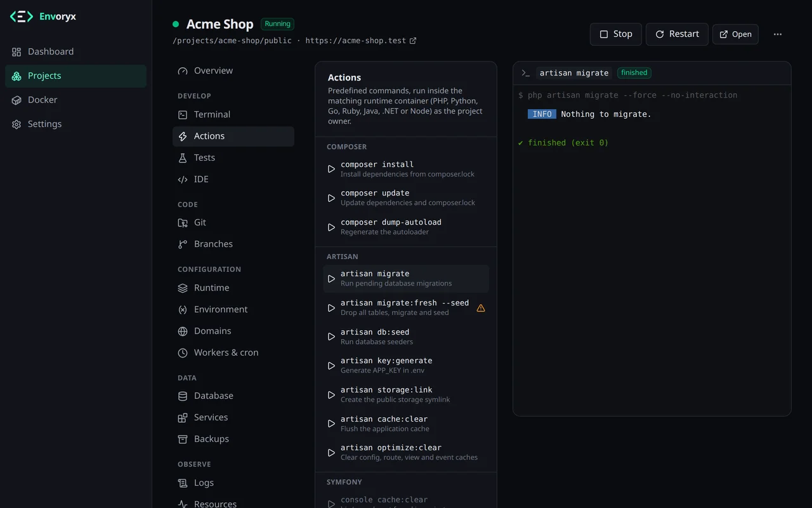Open the Terminal page
Image resolution: width=812 pixels, height=508 pixels.
233,114
